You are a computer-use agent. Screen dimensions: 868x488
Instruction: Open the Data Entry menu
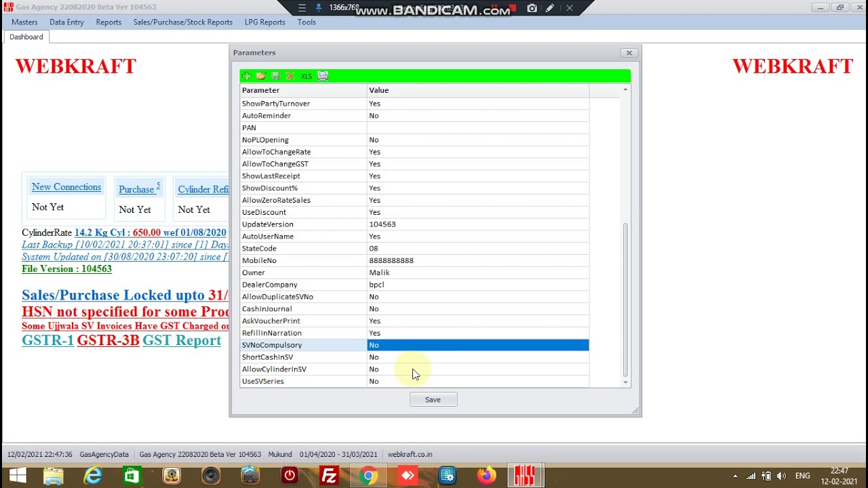tap(66, 22)
